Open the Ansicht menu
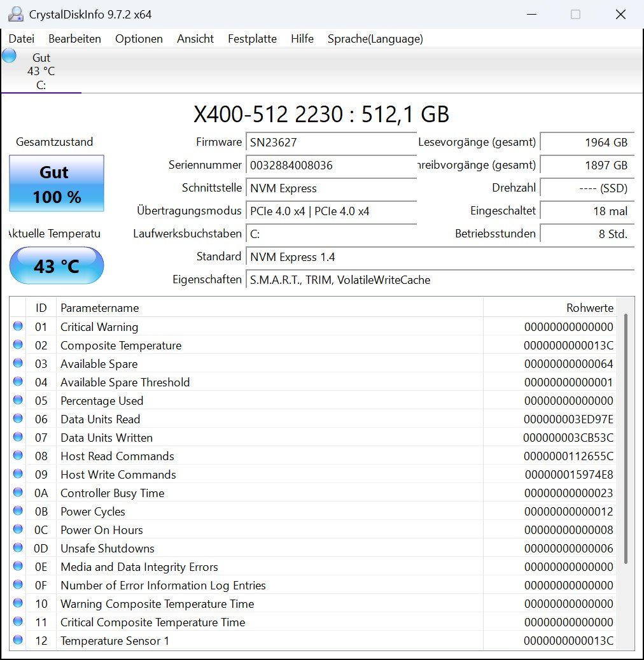 195,39
